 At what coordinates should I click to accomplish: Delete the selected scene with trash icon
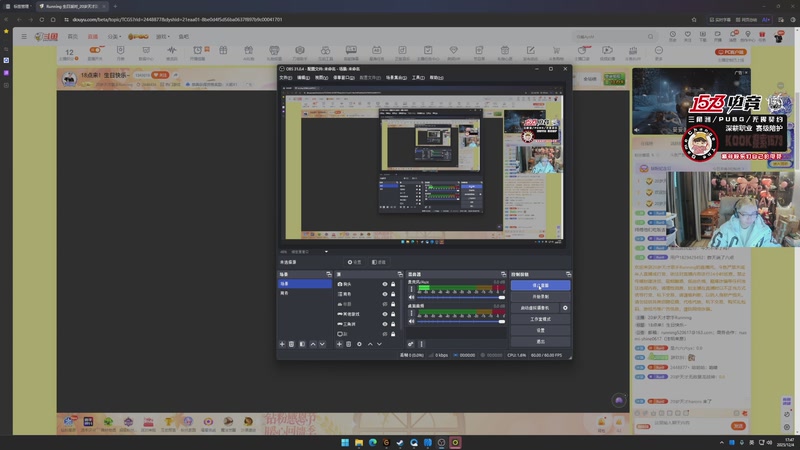[292, 344]
